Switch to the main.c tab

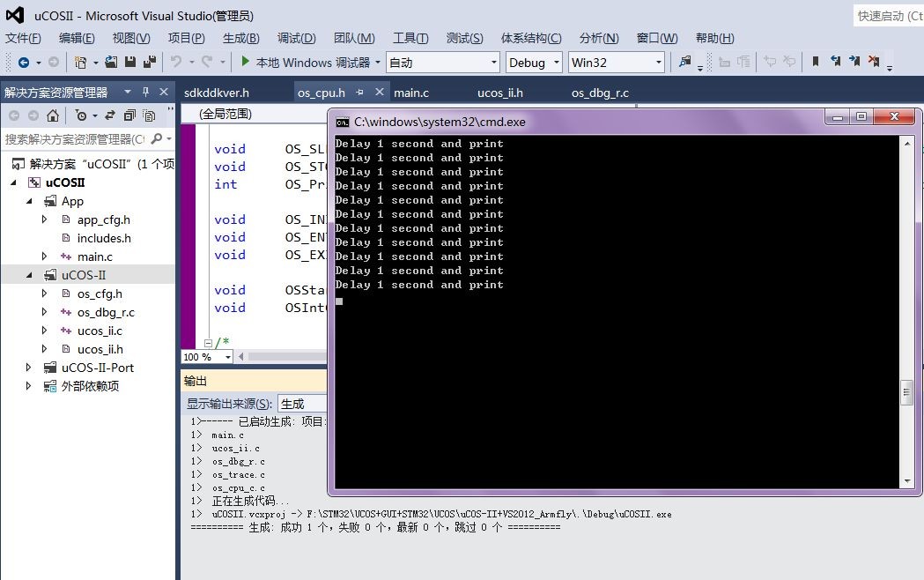coord(411,93)
